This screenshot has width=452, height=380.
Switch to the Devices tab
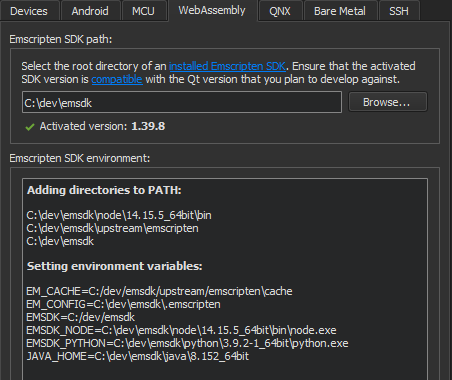point(29,11)
